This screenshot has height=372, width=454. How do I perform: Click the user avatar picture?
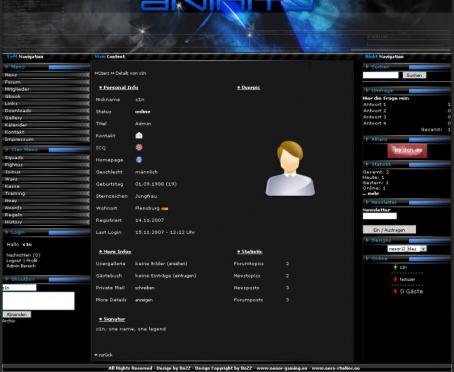tap(290, 168)
